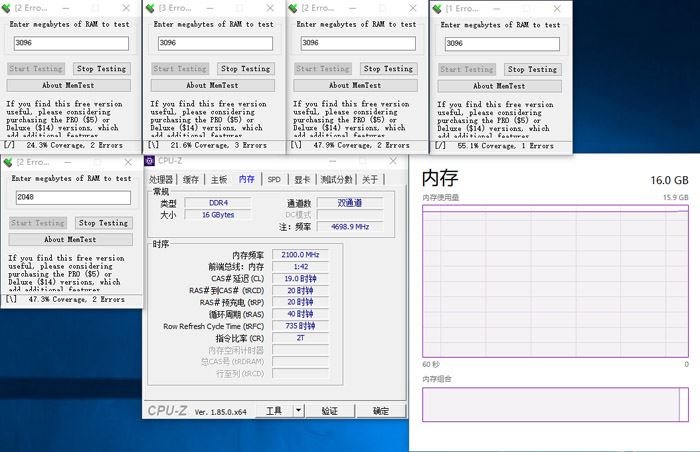Click the 2T command rate value
The width and height of the screenshot is (700, 452).
[x=300, y=338]
